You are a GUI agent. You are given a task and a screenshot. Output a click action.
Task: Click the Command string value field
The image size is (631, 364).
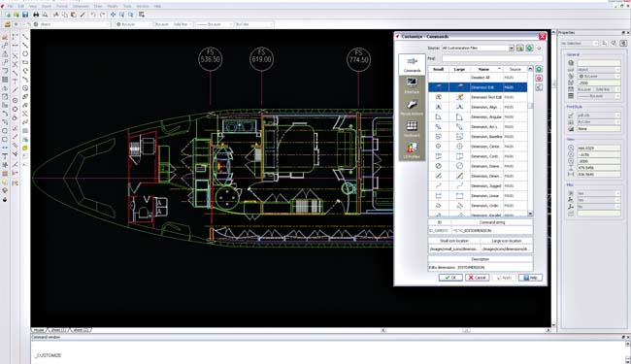[492, 230]
